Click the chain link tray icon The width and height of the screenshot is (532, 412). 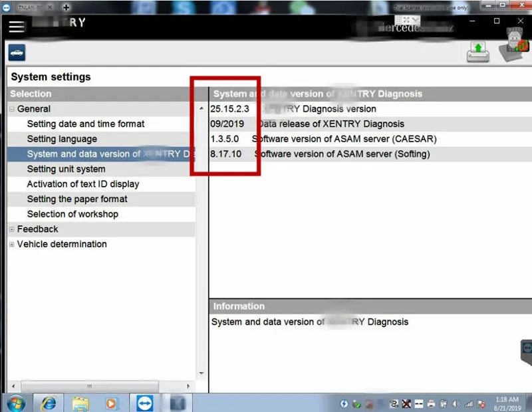pyautogui.click(x=394, y=404)
